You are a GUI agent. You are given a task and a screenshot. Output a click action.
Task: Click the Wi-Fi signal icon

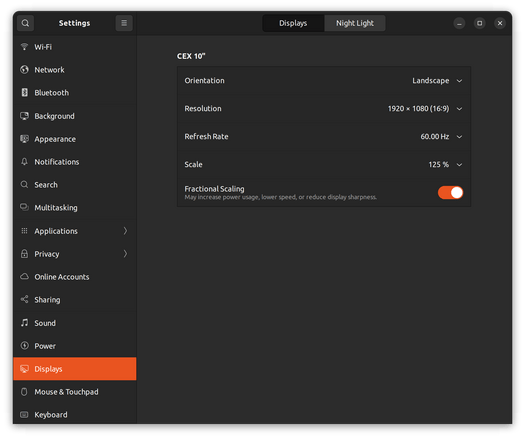pos(24,47)
